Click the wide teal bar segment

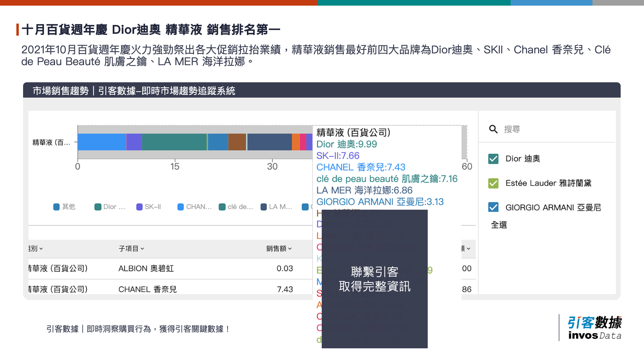(174, 142)
